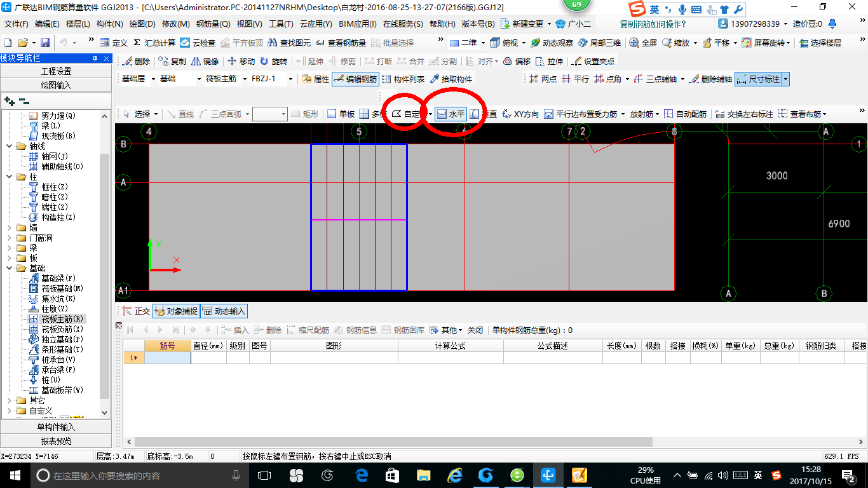
Task: Click 删除辅轴 delete auxiliary axis
Action: coord(710,79)
